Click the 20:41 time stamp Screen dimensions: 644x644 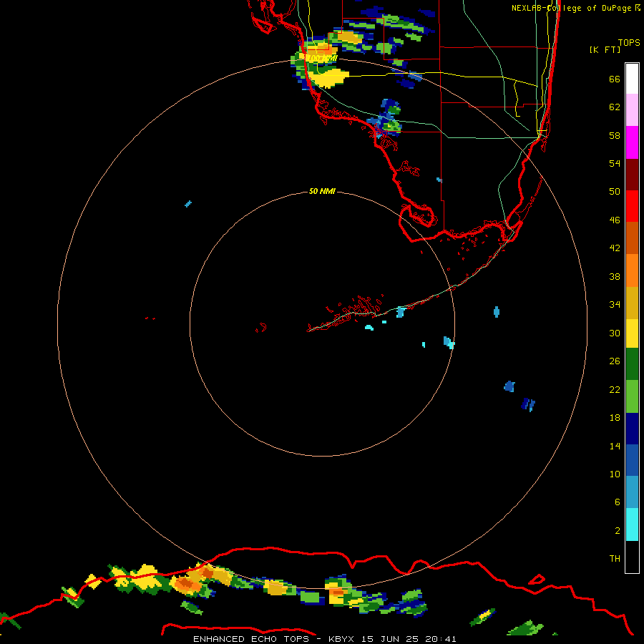point(441,639)
